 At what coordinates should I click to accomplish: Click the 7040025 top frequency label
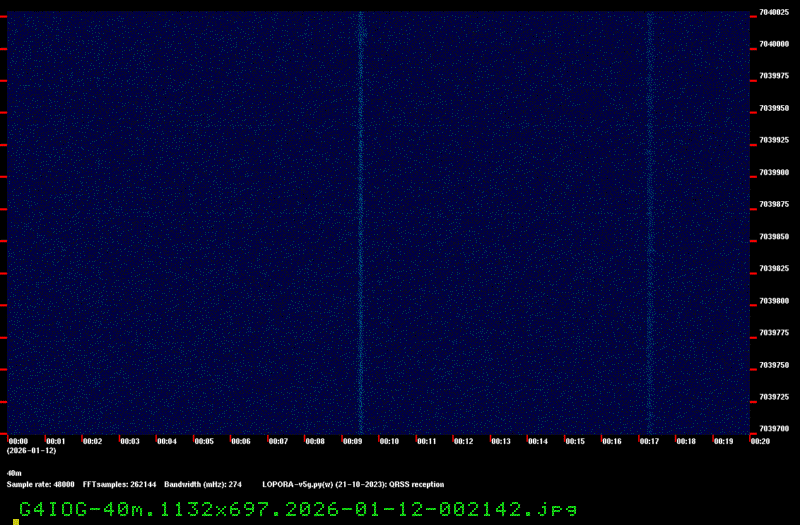coord(774,12)
